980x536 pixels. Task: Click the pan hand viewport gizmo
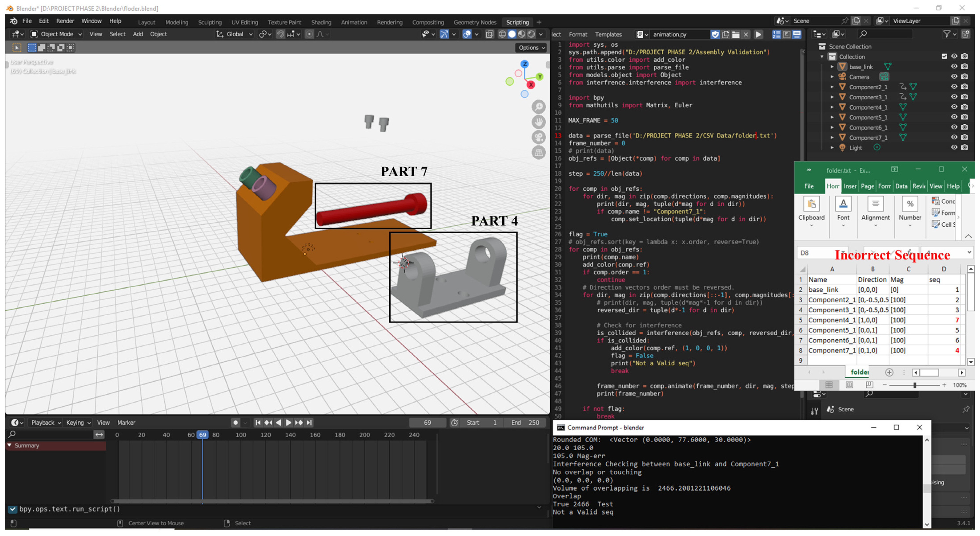click(x=538, y=122)
